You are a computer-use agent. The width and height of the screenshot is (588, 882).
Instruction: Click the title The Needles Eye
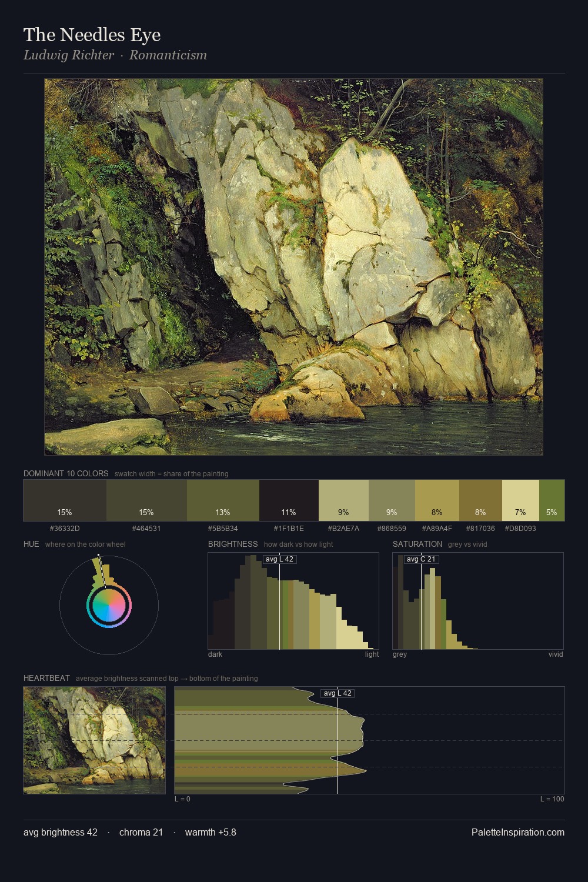[x=92, y=35]
